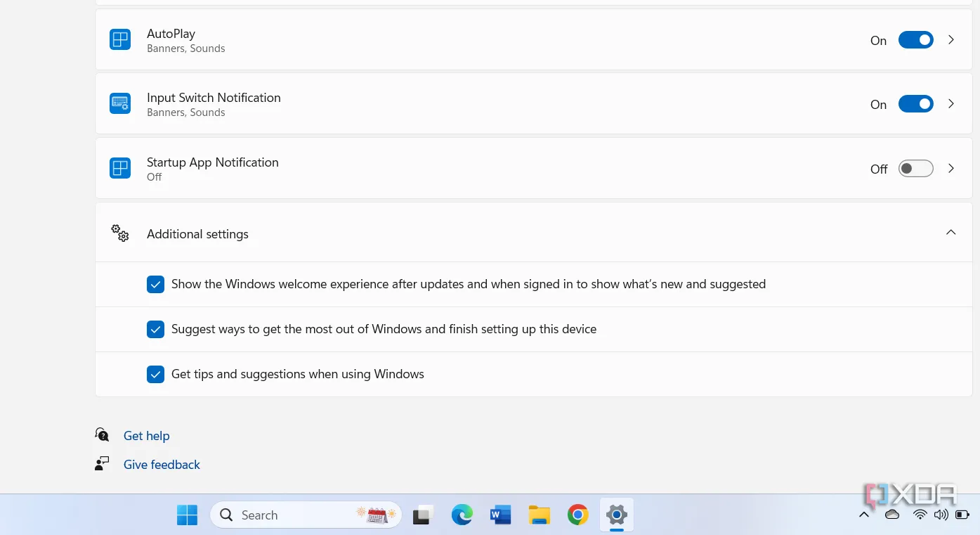Click the volume speaker tray icon
Viewport: 980px width, 535px height.
[x=941, y=515]
